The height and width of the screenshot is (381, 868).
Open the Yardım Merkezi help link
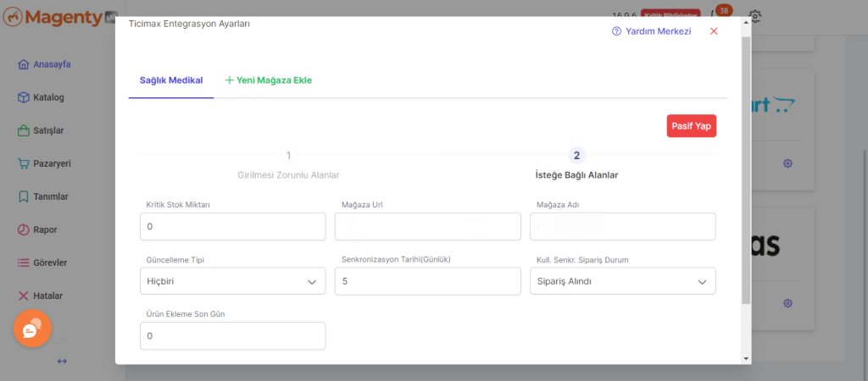[651, 31]
